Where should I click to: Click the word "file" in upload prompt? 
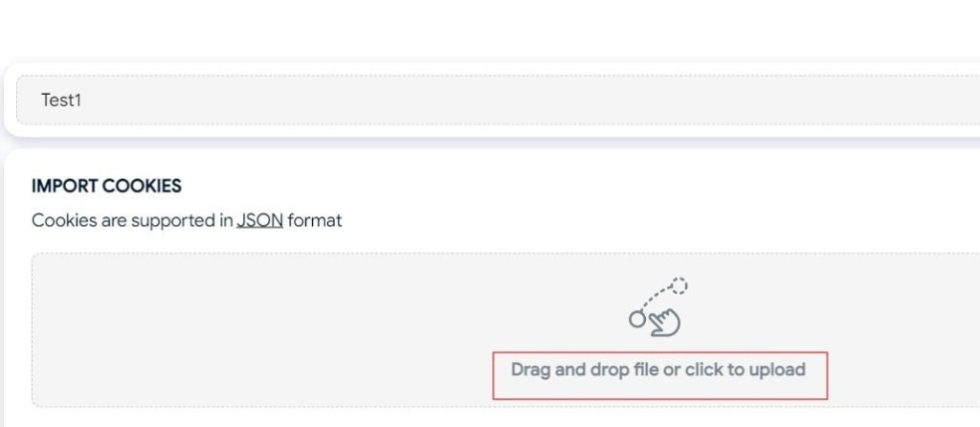[x=646, y=370]
